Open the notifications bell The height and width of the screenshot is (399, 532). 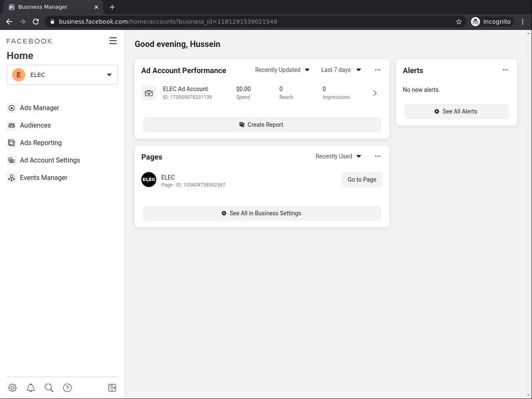[x=31, y=388]
